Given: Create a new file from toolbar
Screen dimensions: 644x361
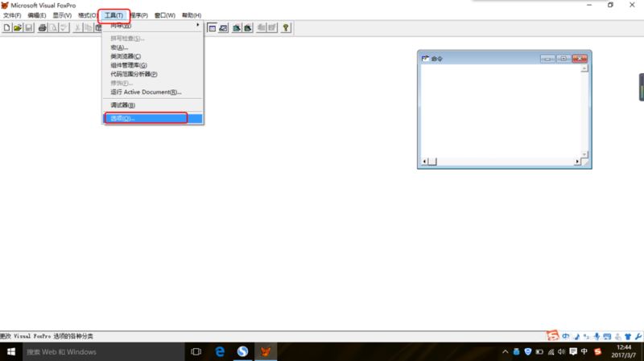Looking at the screenshot, I should pos(7,28).
